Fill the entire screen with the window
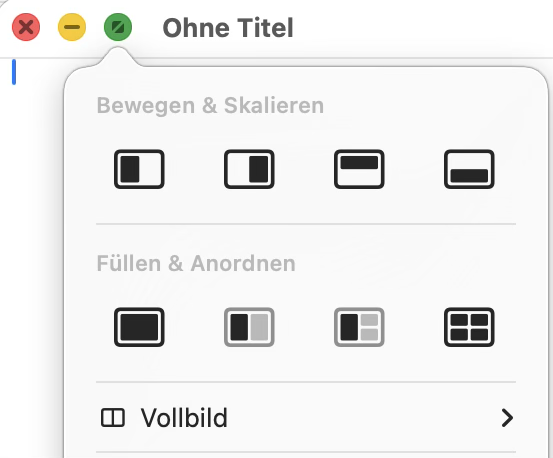Image resolution: width=553 pixels, height=458 pixels. coord(139,327)
